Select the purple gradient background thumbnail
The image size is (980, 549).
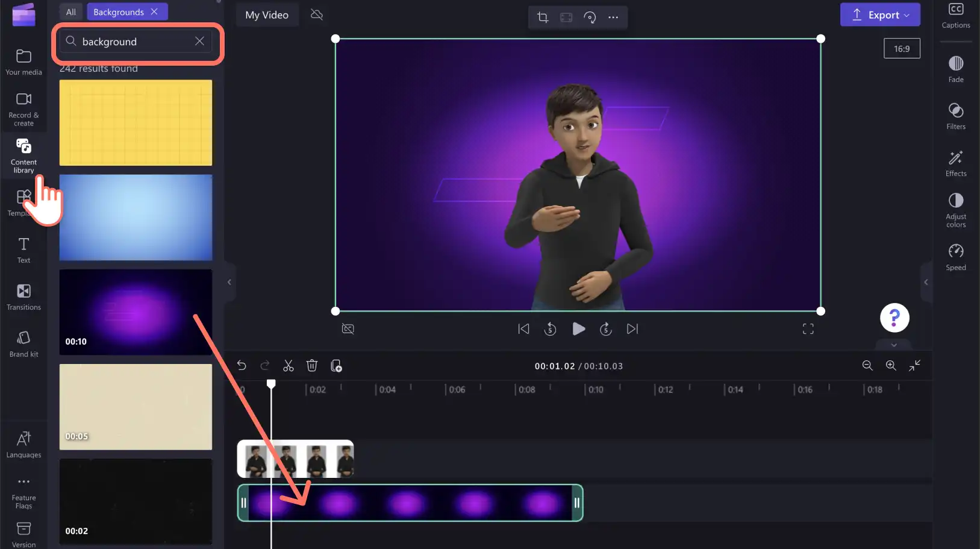pyautogui.click(x=136, y=312)
